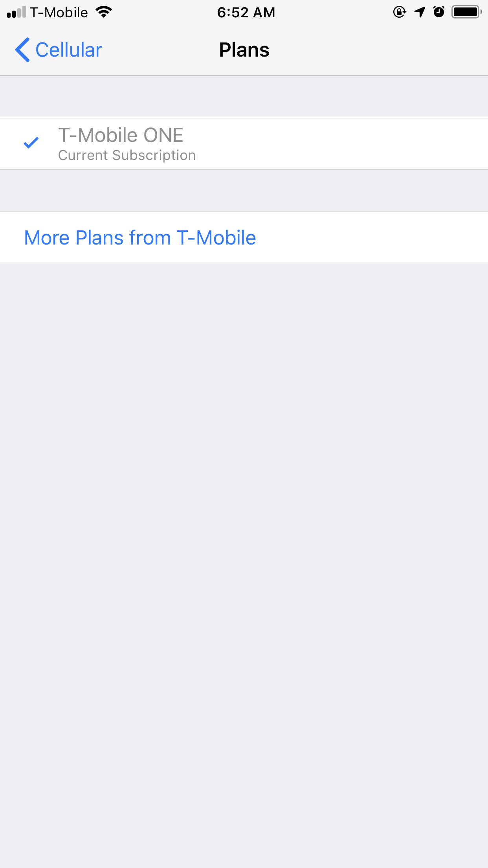Tap the alarm clock status icon
488x868 pixels.
(x=439, y=12)
